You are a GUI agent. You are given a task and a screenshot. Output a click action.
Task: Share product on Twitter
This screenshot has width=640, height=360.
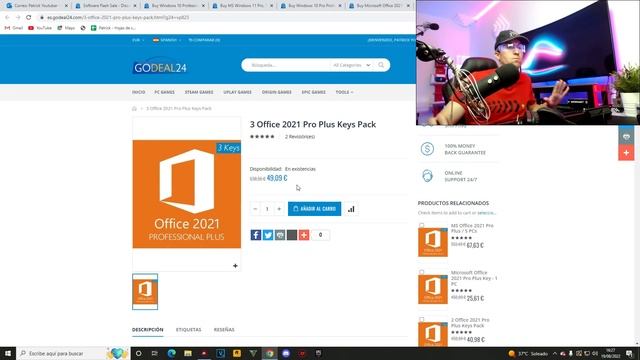268,235
